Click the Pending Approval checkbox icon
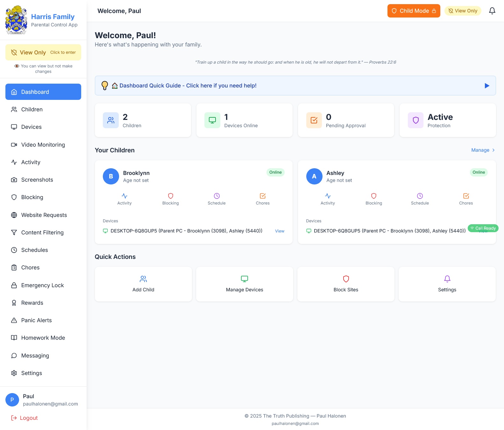The width and height of the screenshot is (504, 430). point(314,120)
